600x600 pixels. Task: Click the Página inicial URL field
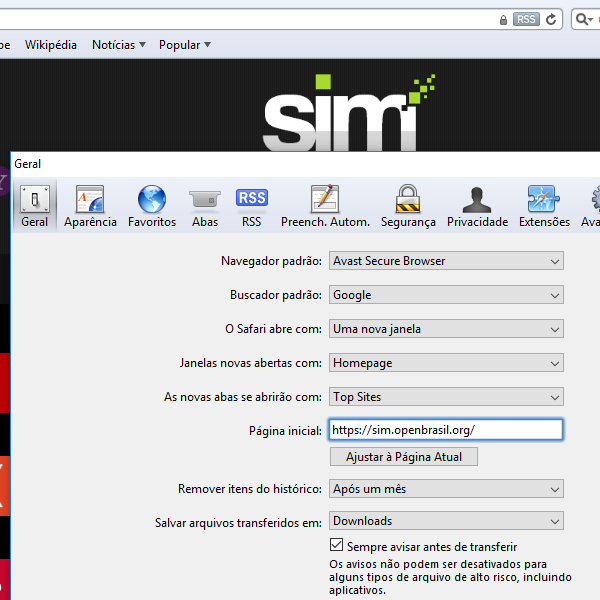point(446,430)
